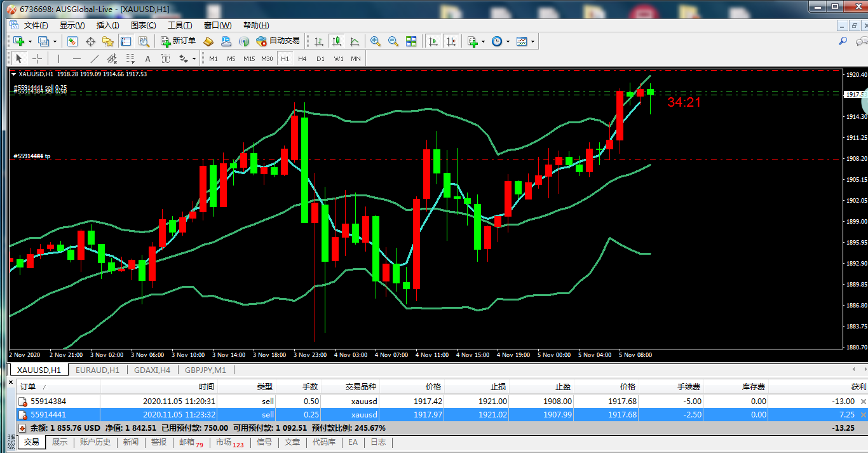The height and width of the screenshot is (453, 868).
Task: Toggle 自动交易 auto trading button
Action: point(278,41)
